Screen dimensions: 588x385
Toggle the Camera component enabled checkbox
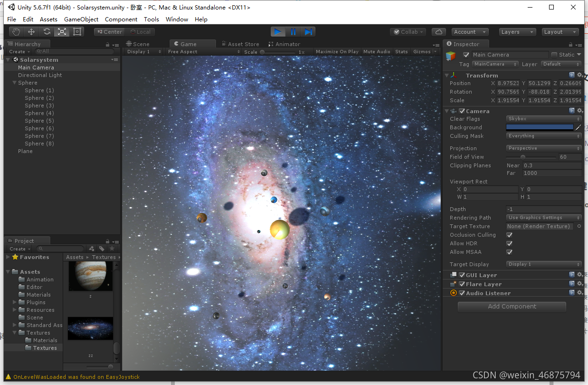[462, 111]
